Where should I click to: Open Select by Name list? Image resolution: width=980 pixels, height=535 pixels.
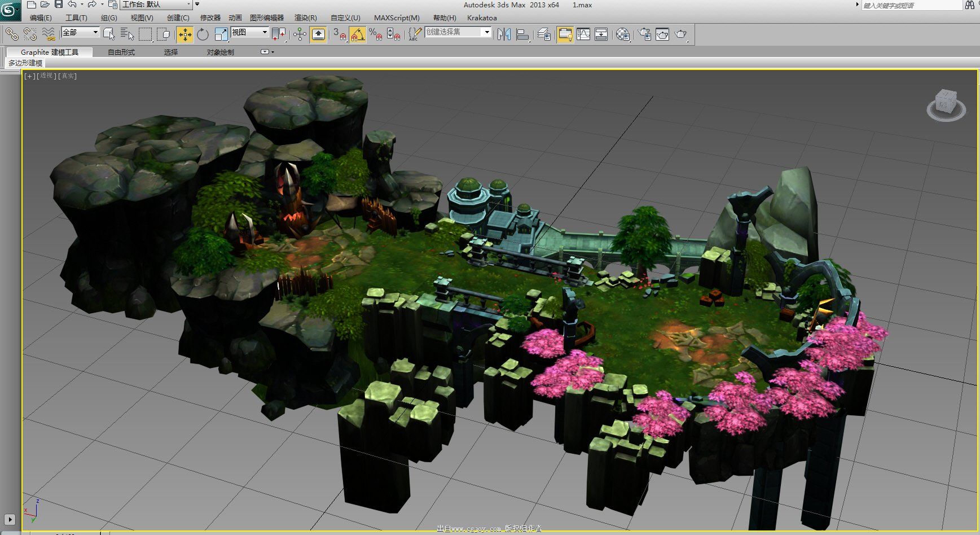pyautogui.click(x=127, y=34)
